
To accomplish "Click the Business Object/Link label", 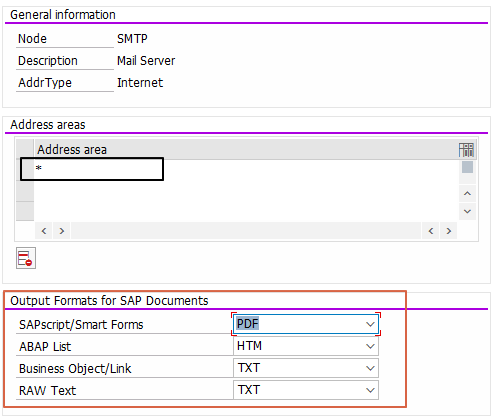I will (75, 369).
